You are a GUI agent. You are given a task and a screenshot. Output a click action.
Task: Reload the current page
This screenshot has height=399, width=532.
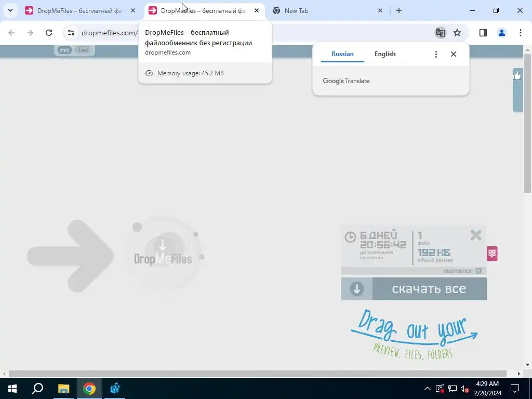pos(49,33)
